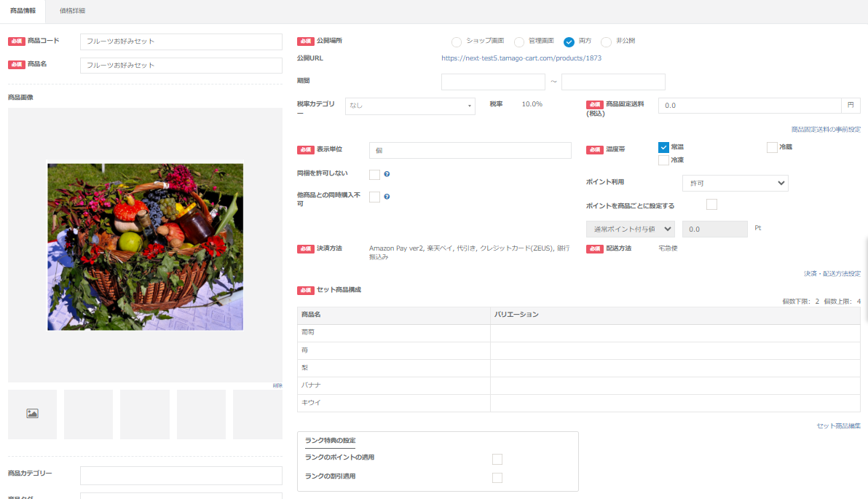Screen dimensions: 868x499
Task: Click the ランク特典の設定 heading
Action: pos(331,441)
